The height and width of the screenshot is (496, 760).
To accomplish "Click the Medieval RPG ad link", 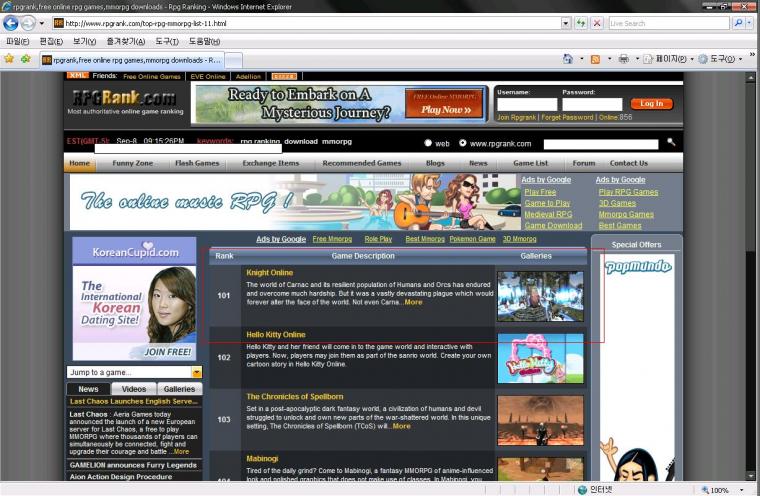I will pos(548,214).
